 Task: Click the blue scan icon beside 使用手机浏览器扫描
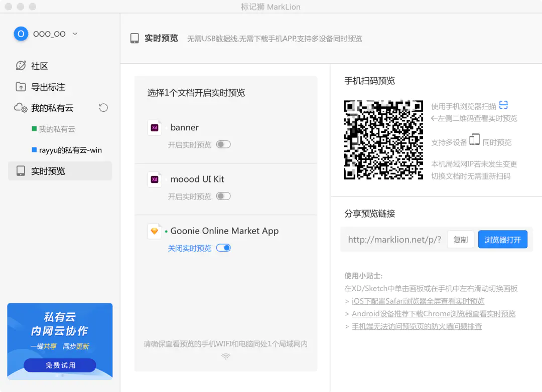pos(503,105)
